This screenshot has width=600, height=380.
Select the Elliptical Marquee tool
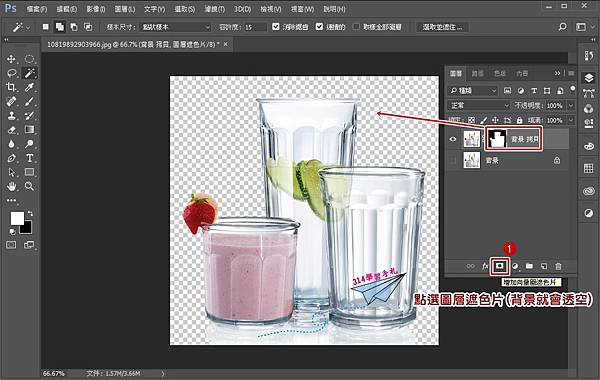[x=29, y=59]
